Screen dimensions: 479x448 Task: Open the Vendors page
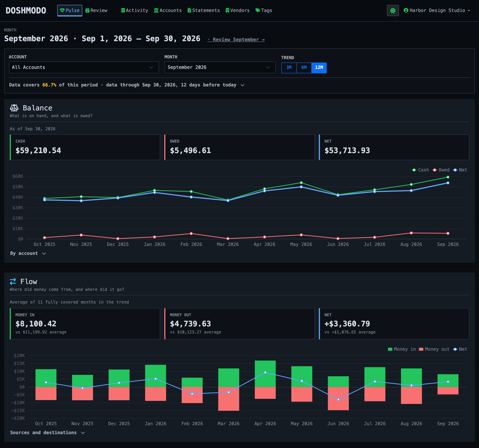237,10
